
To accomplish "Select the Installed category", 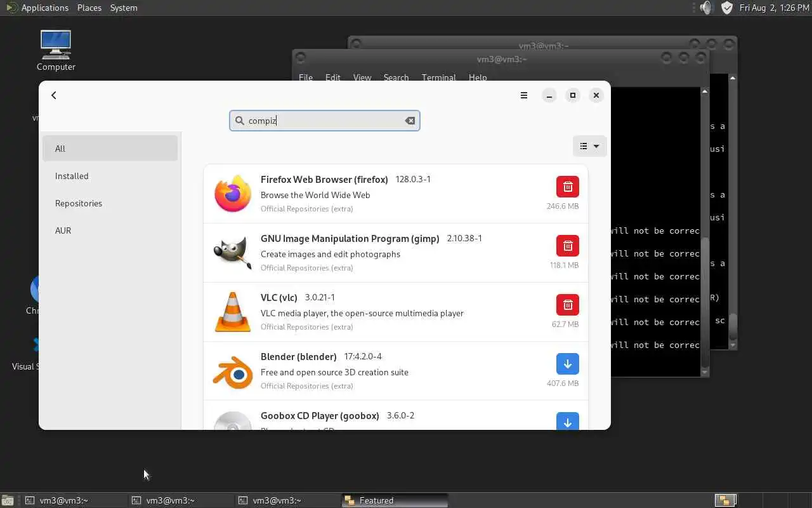I will [x=110, y=176].
